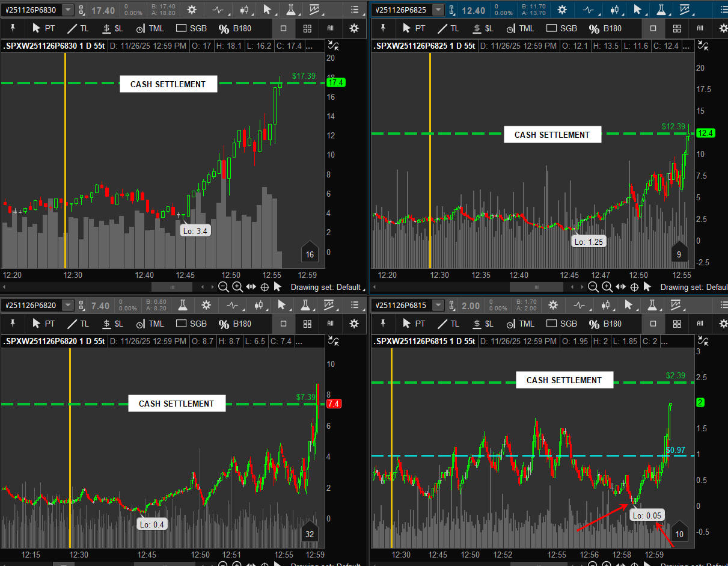This screenshot has width=728, height=566.
Task: Select candlestick chart style icon in P6825 chart
Action: coord(614,10)
